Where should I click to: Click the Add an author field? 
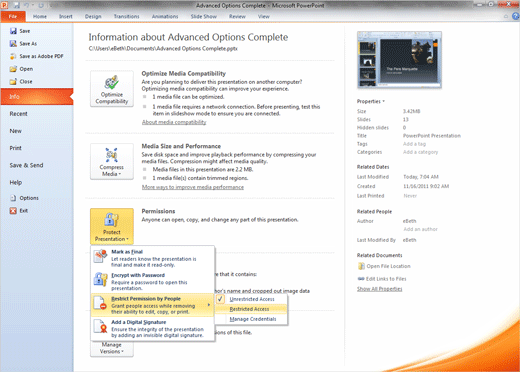click(x=420, y=229)
